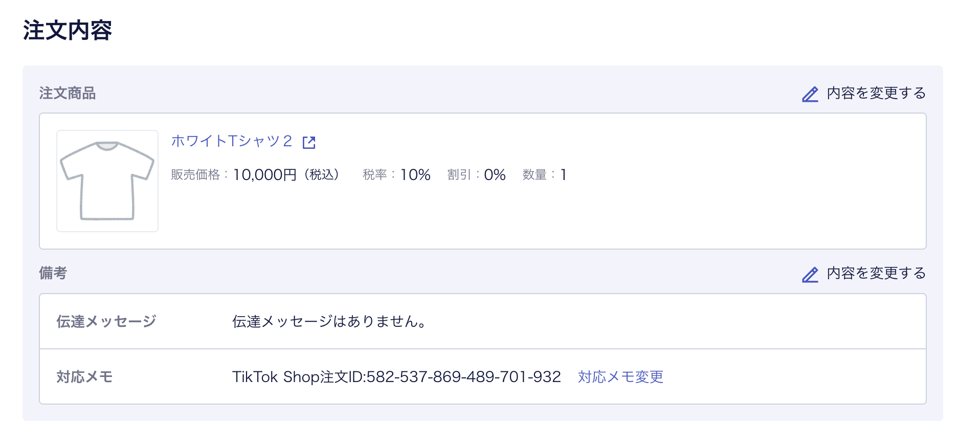The height and width of the screenshot is (445, 980).
Task: Click the 税率 10% value
Action: tap(415, 175)
